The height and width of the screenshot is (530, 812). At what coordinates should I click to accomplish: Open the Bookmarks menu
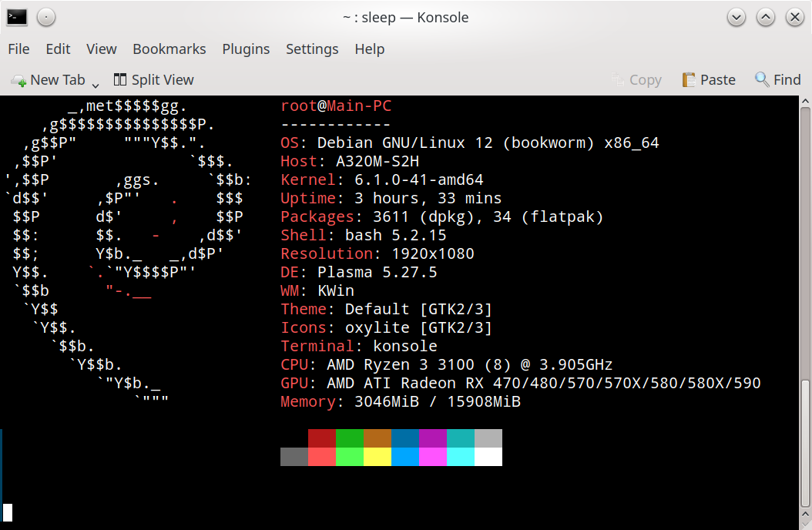tap(169, 49)
